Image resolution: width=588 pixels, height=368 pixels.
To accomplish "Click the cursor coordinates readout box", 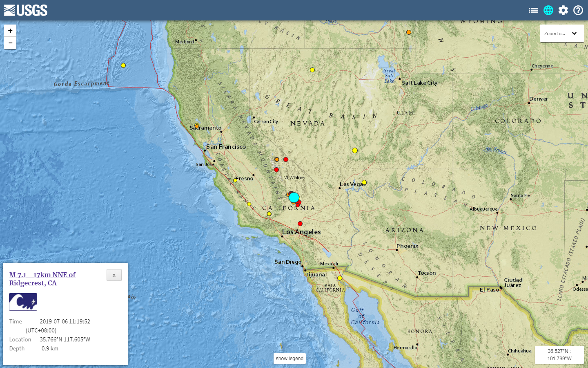I will pyautogui.click(x=559, y=355).
